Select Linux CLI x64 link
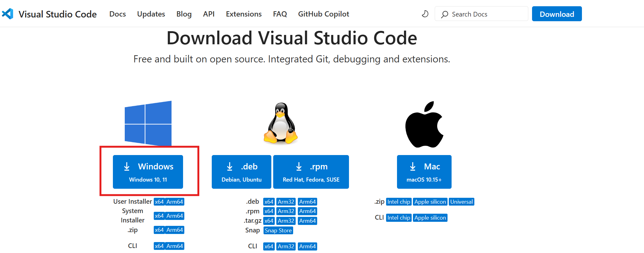Image resolution: width=644 pixels, height=253 pixels. (269, 246)
